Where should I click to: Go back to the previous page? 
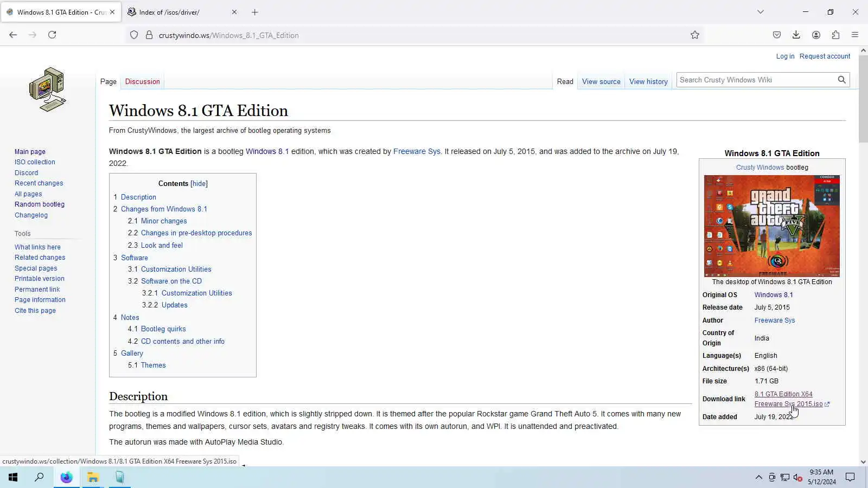pos(13,35)
